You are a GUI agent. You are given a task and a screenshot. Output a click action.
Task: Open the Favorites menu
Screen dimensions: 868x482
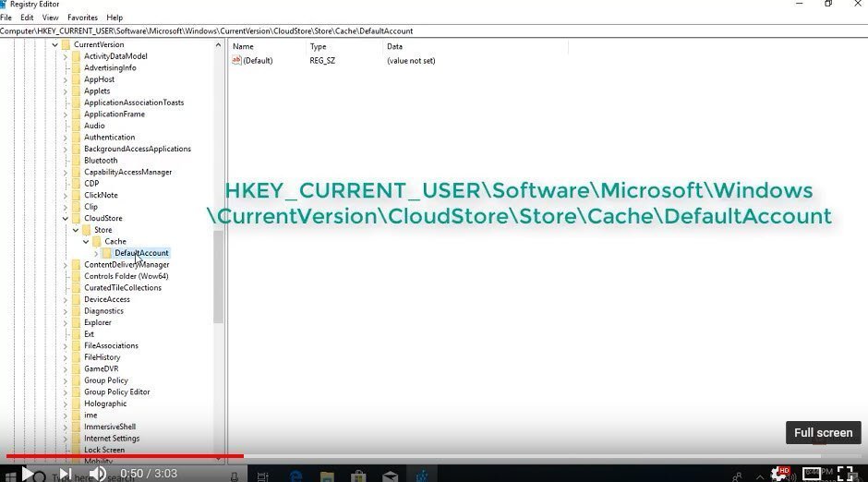click(x=82, y=18)
